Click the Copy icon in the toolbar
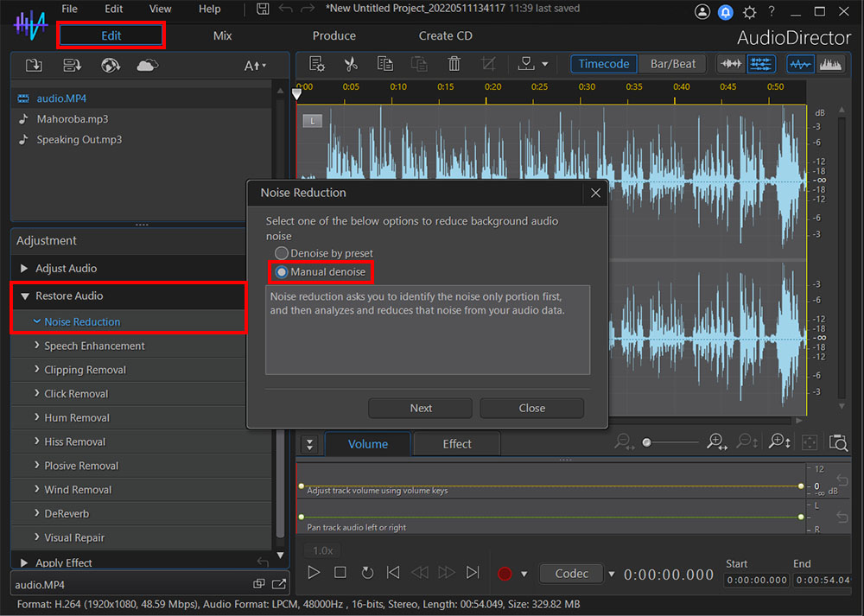This screenshot has width=864, height=616. 384,64
